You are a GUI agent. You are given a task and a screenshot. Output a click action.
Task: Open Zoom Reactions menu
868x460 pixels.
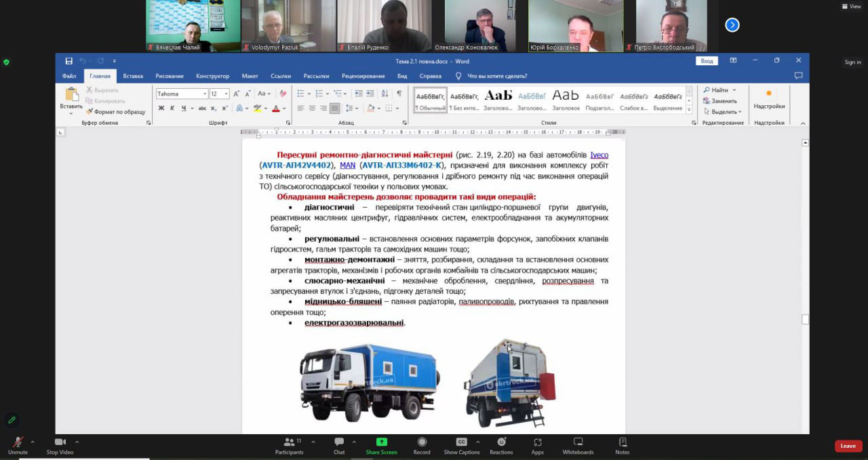(x=501, y=446)
